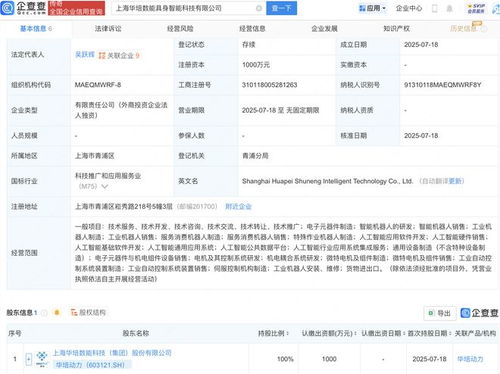Select 青浦分局 registration authority value
The width and height of the screenshot is (500, 374).
(x=255, y=156)
